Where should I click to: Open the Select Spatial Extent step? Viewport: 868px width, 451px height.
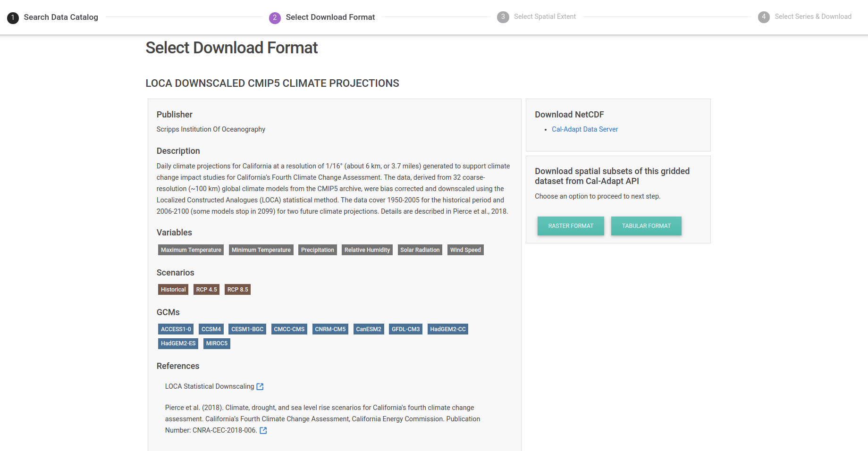point(545,17)
